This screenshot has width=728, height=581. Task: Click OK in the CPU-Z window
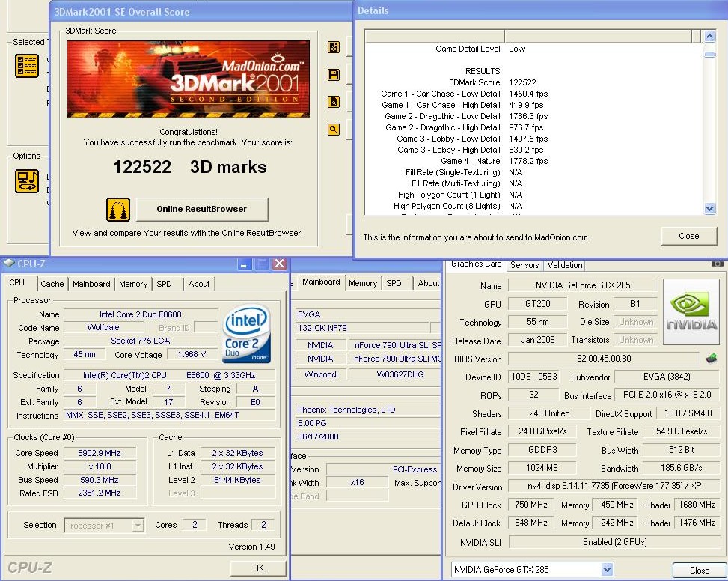(258, 568)
